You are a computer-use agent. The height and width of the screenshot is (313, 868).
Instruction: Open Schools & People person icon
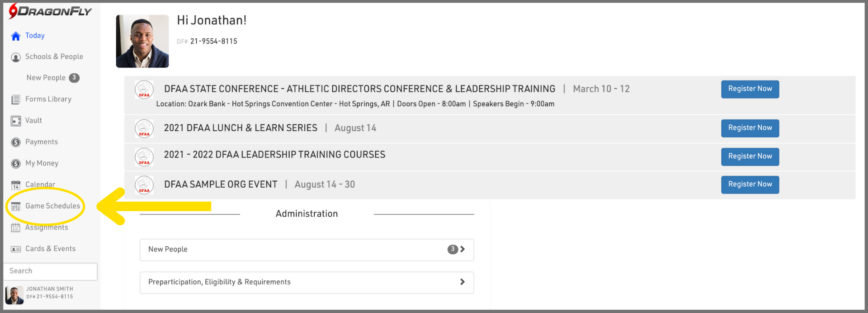point(16,57)
